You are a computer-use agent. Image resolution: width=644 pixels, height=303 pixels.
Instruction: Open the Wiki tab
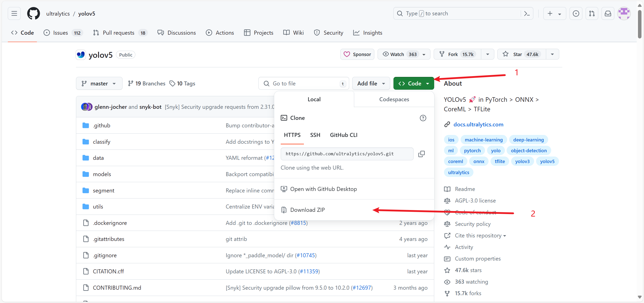[294, 33]
